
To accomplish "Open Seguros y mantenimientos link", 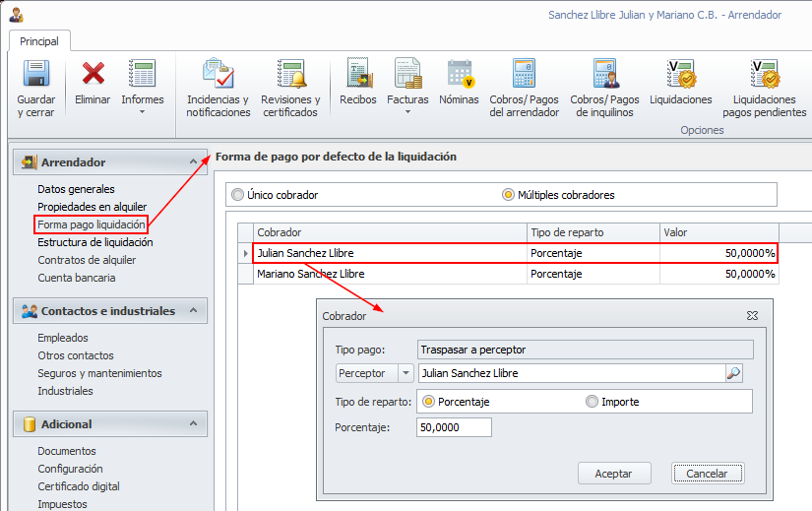I will (x=99, y=373).
